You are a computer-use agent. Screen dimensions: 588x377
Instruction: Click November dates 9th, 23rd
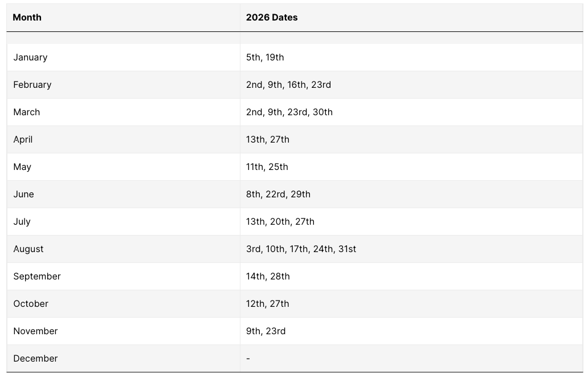[266, 331]
